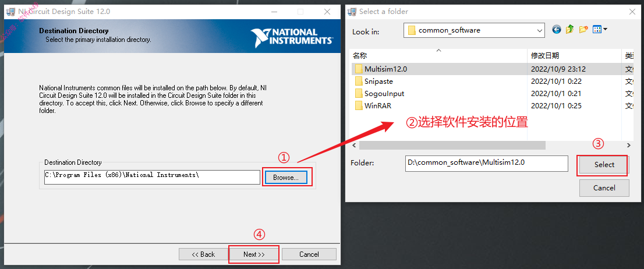Click the horizontal scrollbar thumb
Screen dimensions: 644x269
[x=452, y=146]
